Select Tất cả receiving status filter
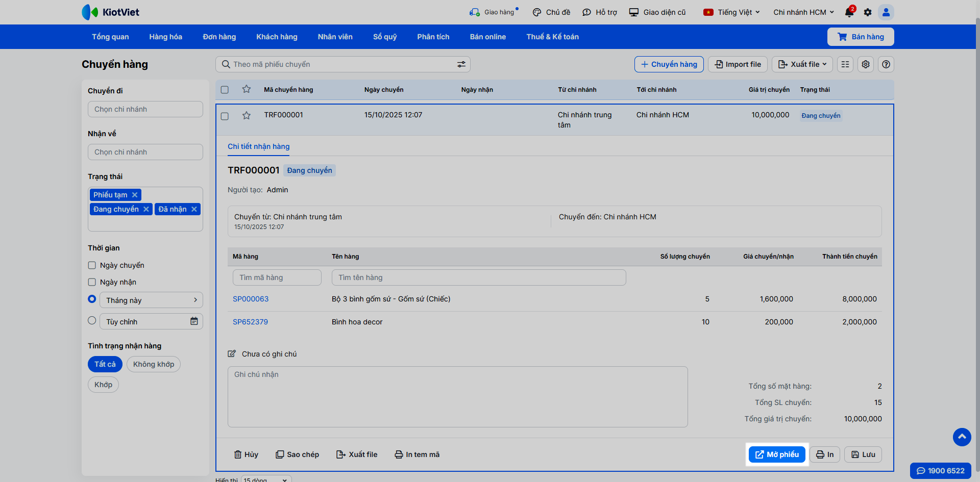Image resolution: width=980 pixels, height=482 pixels. tap(105, 364)
